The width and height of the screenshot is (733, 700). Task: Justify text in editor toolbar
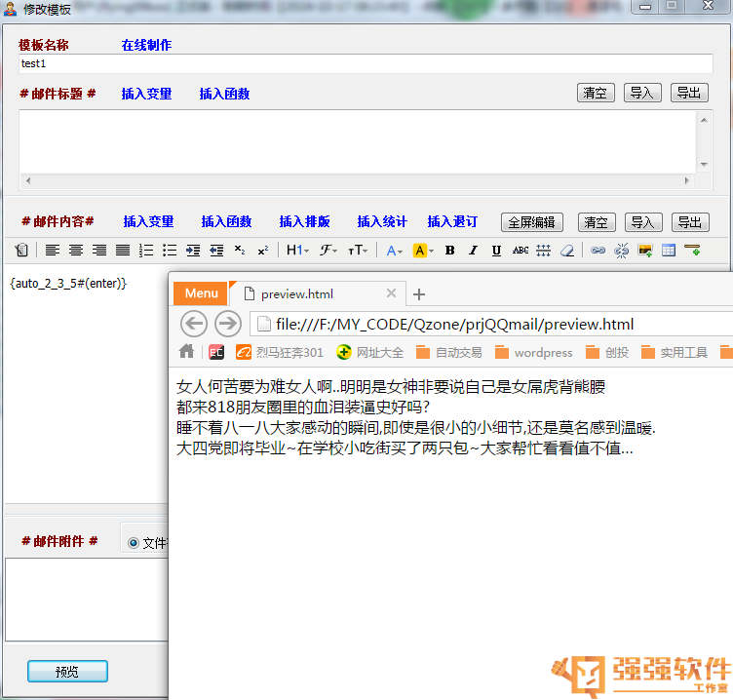tap(123, 251)
